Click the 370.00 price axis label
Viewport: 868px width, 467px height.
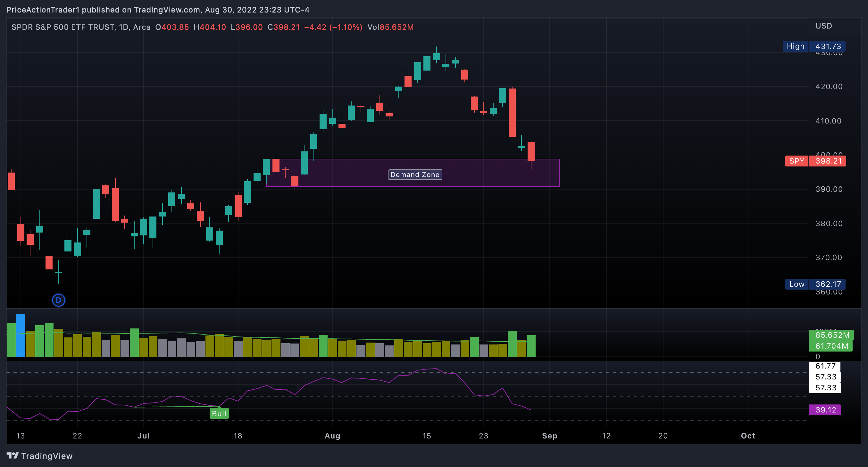point(829,258)
